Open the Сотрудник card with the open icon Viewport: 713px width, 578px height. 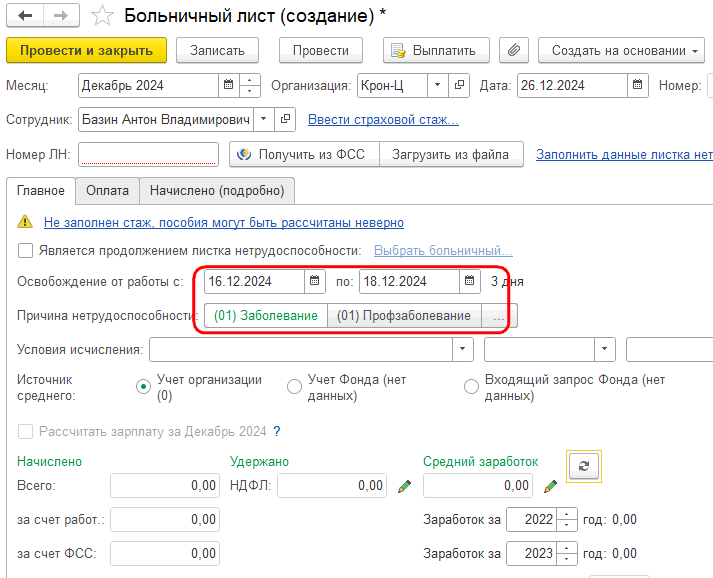click(x=285, y=119)
